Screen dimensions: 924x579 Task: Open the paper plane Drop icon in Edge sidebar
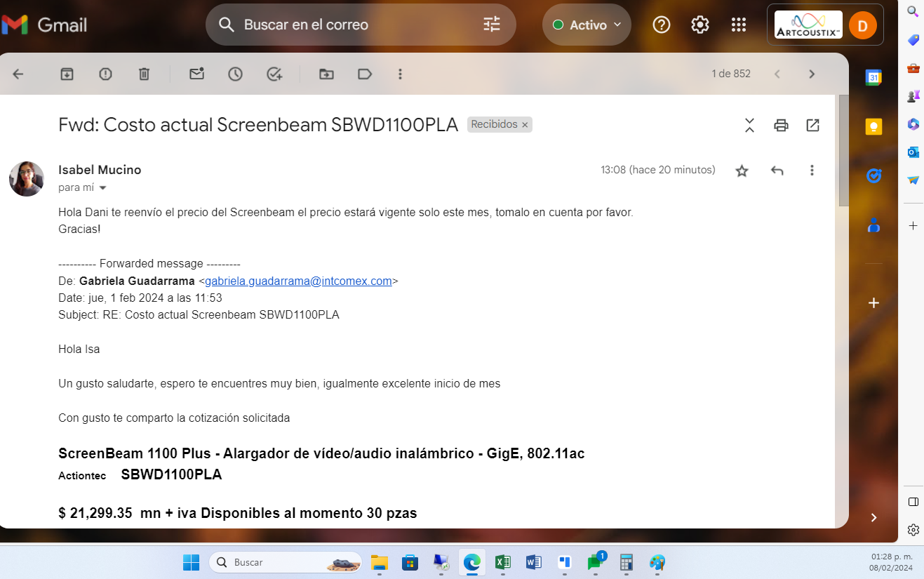click(x=913, y=180)
